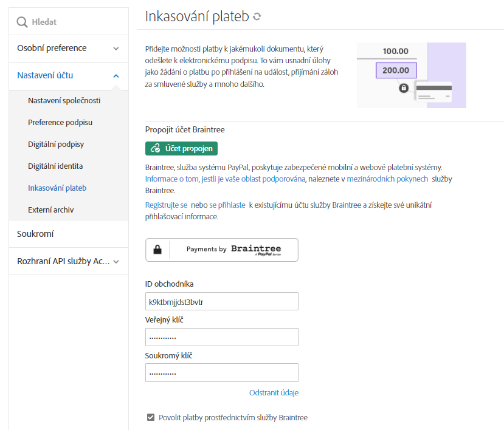This screenshot has width=504, height=430.
Task: Collapse the Nastavení účtu section
Action: point(116,76)
